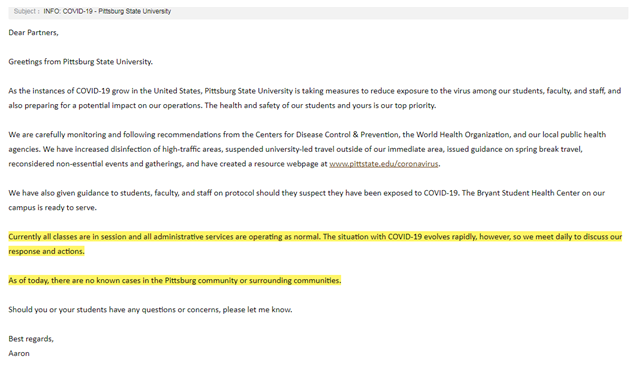Click 'World Health Organization' in the paragraph
The height and width of the screenshot is (376, 630).
point(463,135)
